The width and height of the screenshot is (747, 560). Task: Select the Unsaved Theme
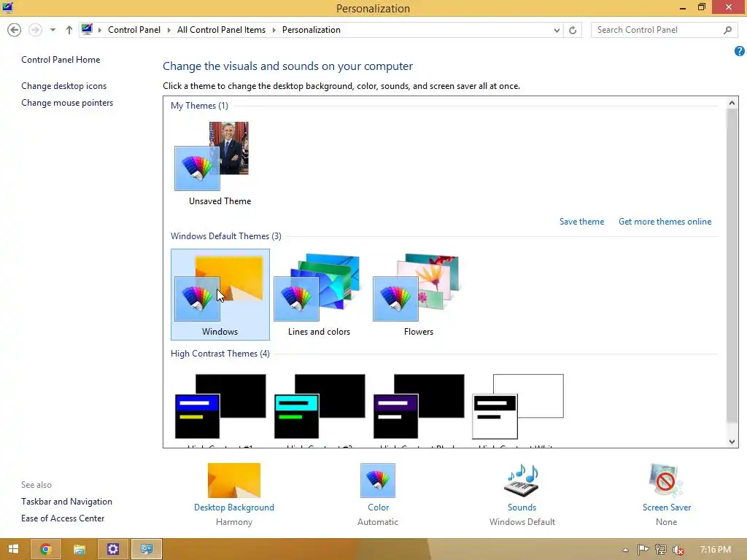pyautogui.click(x=220, y=163)
